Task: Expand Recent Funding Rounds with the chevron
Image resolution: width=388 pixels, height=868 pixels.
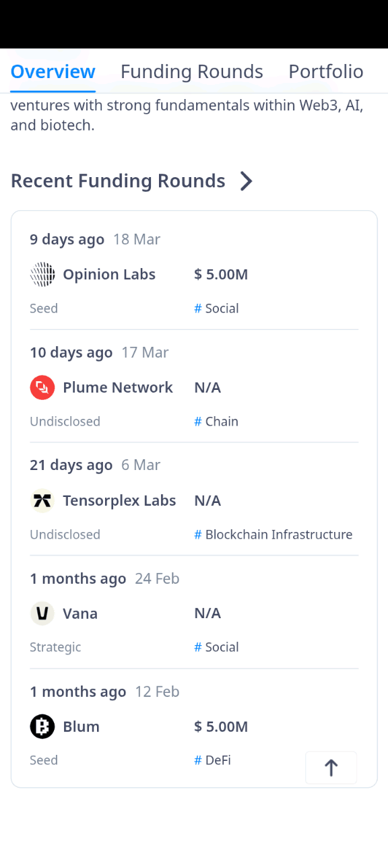Action: [x=247, y=181]
